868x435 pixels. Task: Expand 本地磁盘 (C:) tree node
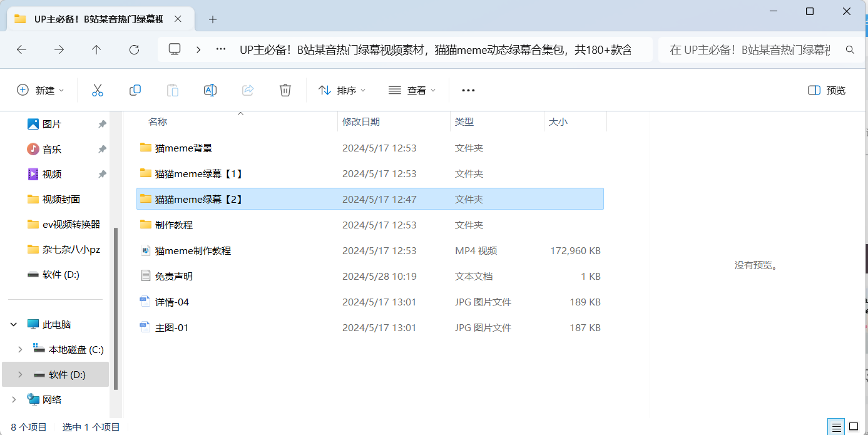20,349
